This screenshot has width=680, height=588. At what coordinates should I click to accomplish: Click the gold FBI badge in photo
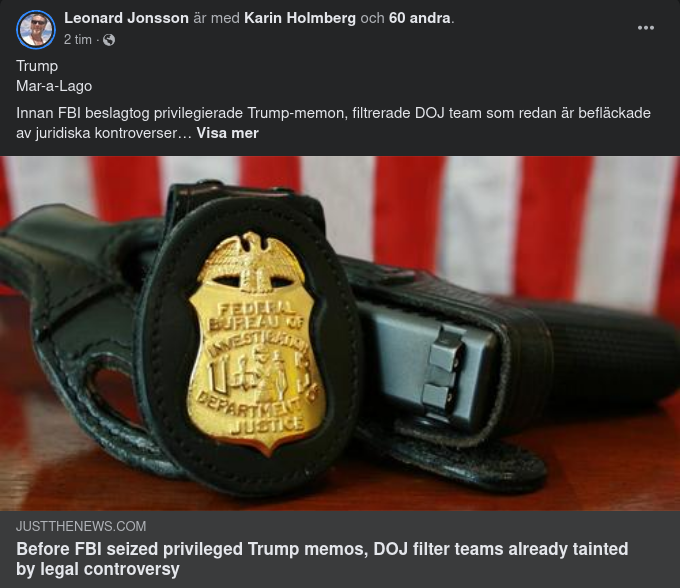click(x=256, y=343)
